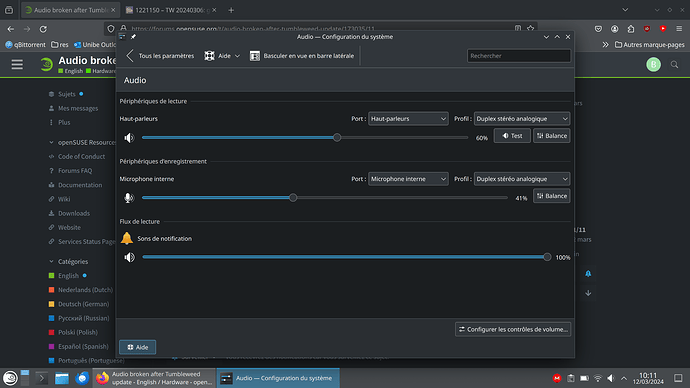Reload the Firefox page
This screenshot has width=690, height=388.
tap(43, 29)
